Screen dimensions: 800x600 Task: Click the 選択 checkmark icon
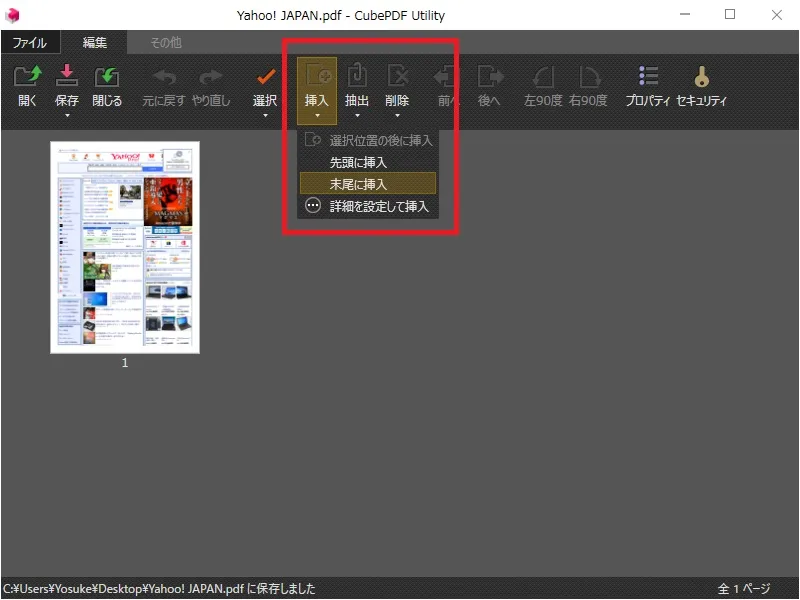coord(265,77)
